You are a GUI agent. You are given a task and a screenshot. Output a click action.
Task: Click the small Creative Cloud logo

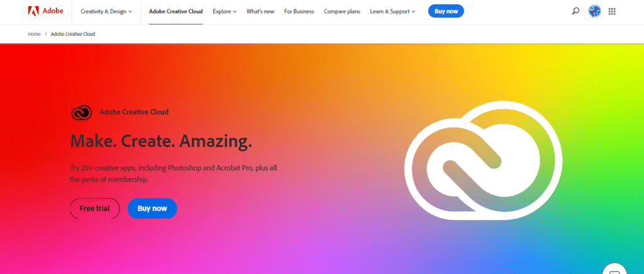[81, 112]
